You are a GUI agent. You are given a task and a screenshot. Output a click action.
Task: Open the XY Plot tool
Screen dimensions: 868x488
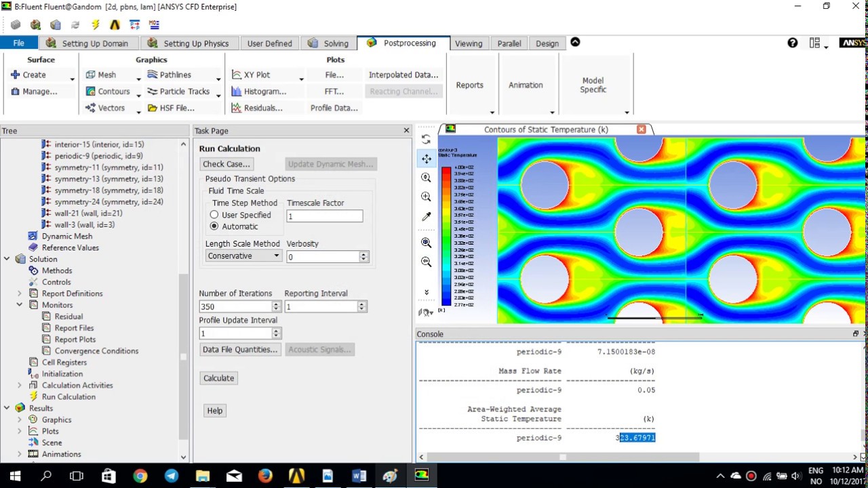[x=251, y=75]
